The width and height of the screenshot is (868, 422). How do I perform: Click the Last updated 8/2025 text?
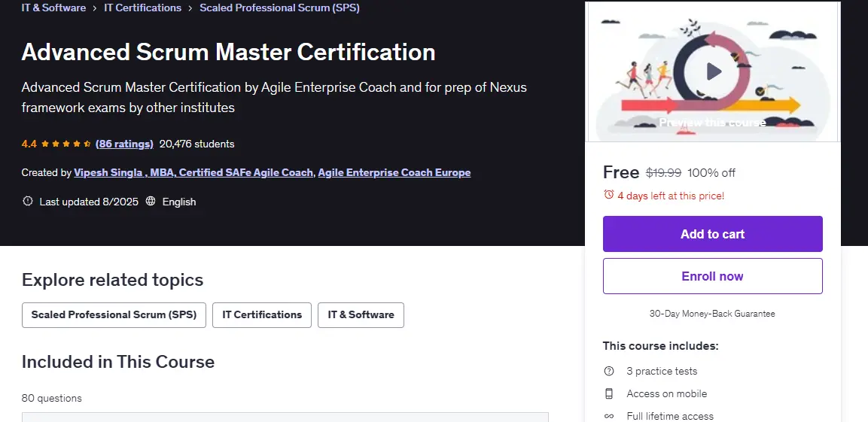(89, 202)
